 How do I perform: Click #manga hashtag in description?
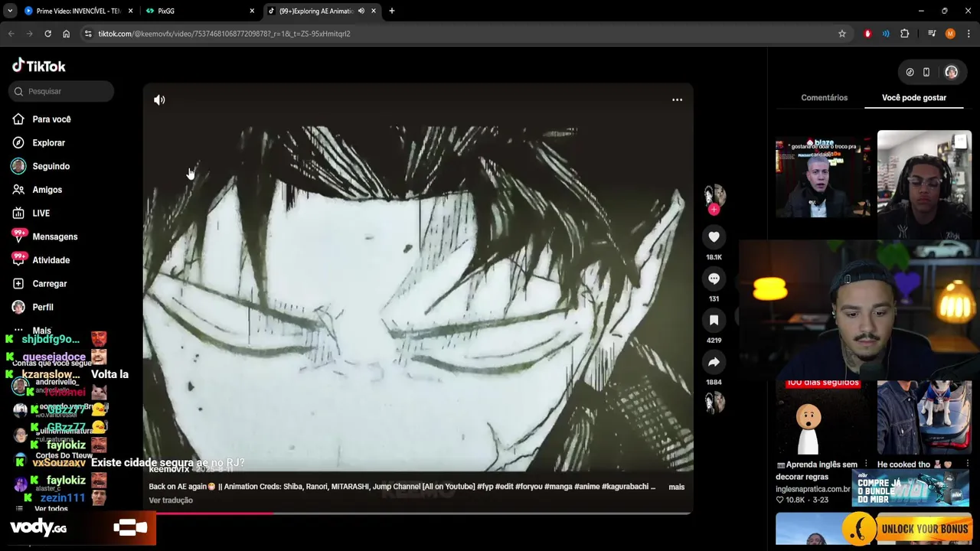tap(558, 487)
